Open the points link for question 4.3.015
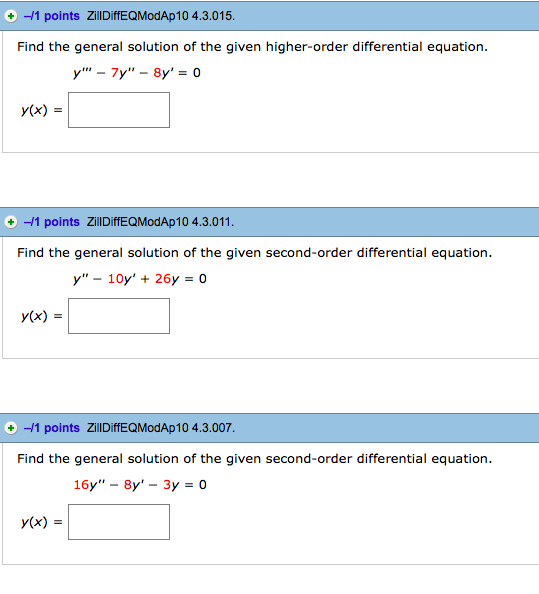Viewport: 539px width, 594px height. (52, 16)
